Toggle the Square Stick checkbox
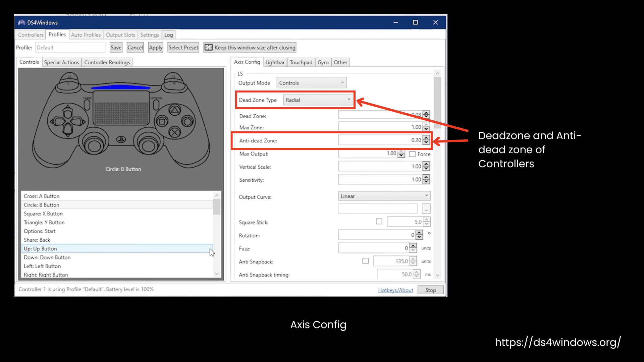The height and width of the screenshot is (362, 644). (379, 222)
